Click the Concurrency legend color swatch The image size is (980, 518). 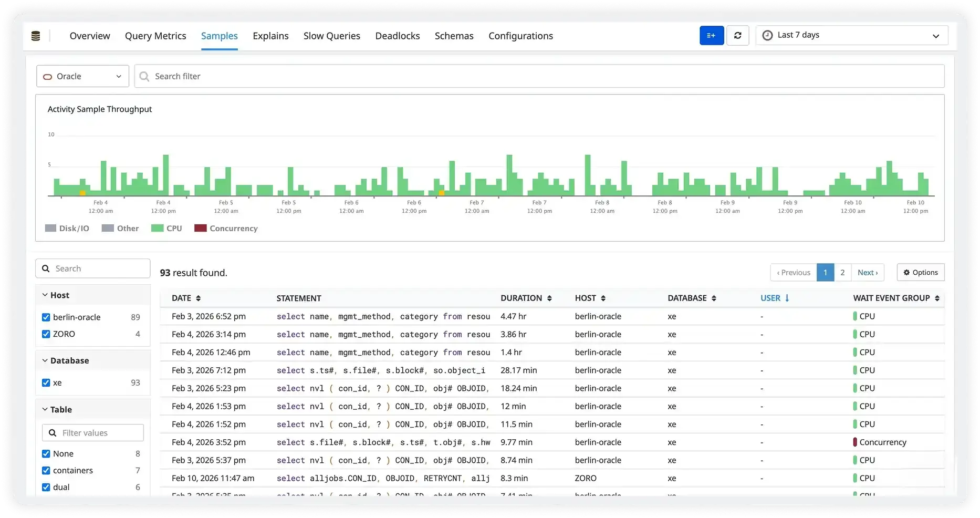click(x=200, y=229)
